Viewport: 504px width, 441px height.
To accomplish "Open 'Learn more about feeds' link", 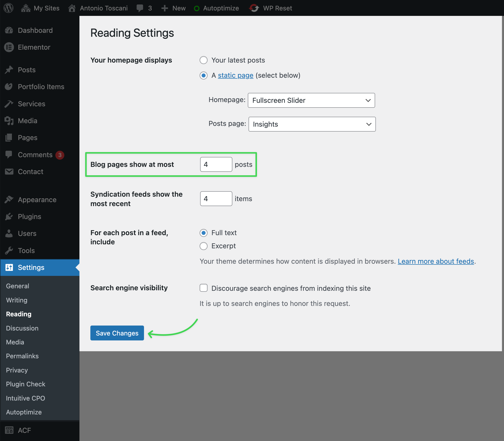I will point(436,261).
